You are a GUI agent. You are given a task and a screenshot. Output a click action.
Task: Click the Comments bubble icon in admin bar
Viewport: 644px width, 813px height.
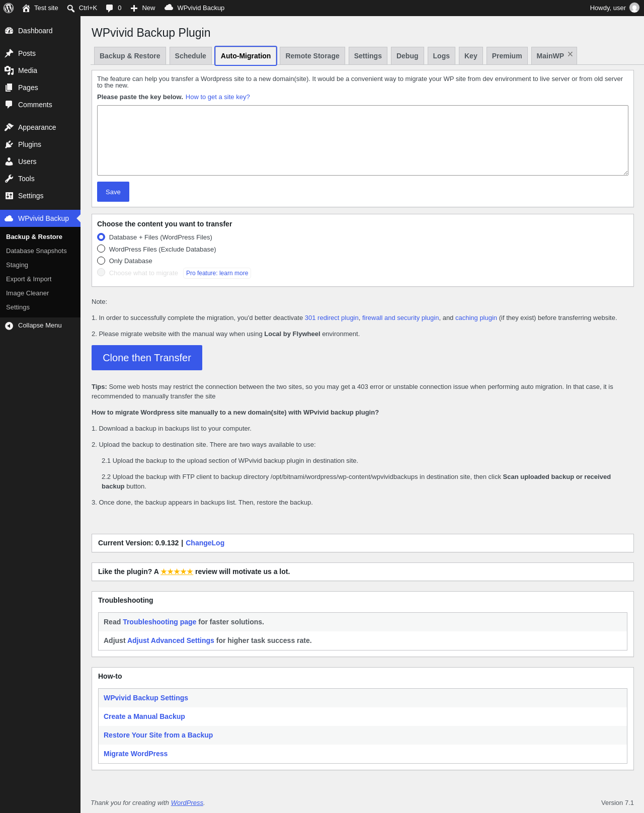(x=109, y=8)
